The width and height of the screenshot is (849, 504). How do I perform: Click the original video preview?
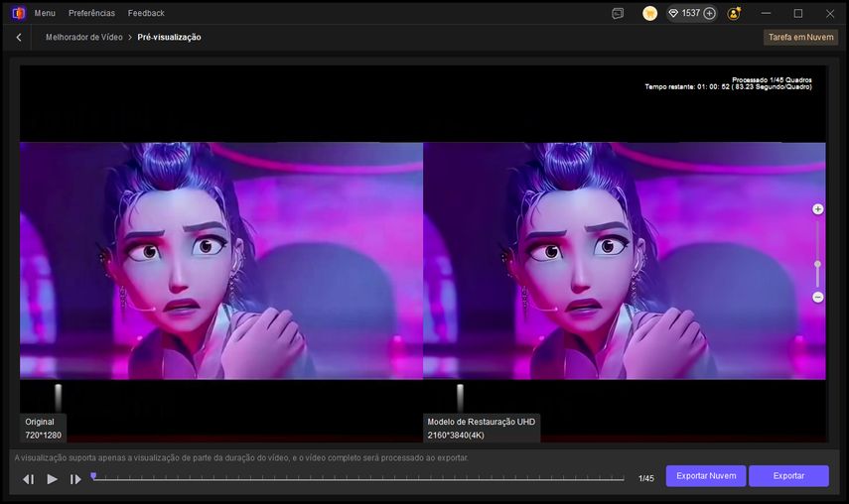click(x=220, y=261)
